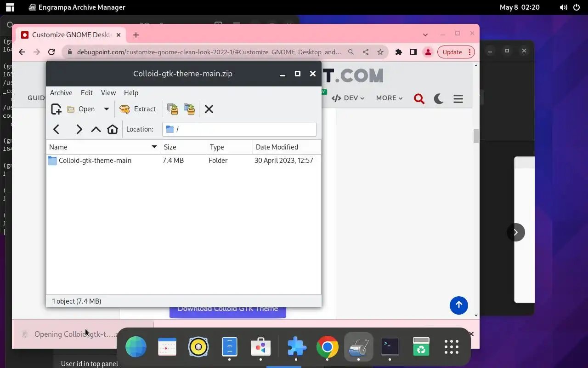Click the 7.4 MB size cell
Screen dimensions: 588x368
tap(173, 161)
